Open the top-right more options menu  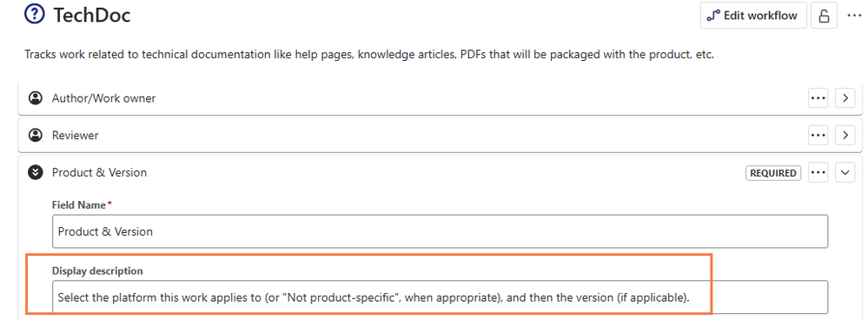click(x=854, y=16)
